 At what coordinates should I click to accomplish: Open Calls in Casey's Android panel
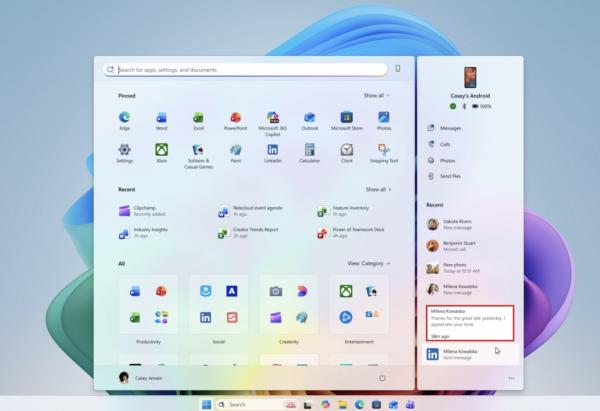[x=439, y=144]
